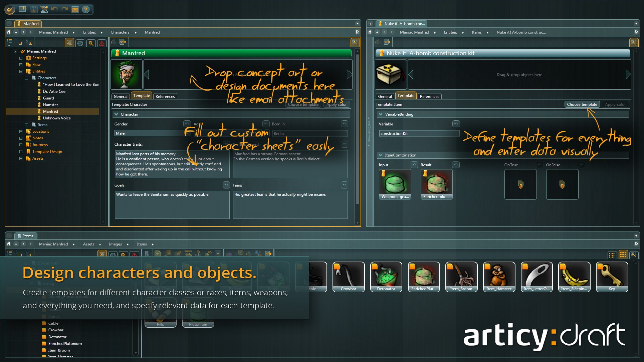The height and width of the screenshot is (362, 644).
Task: Collapse the Characters tree node
Action: [x=26, y=78]
